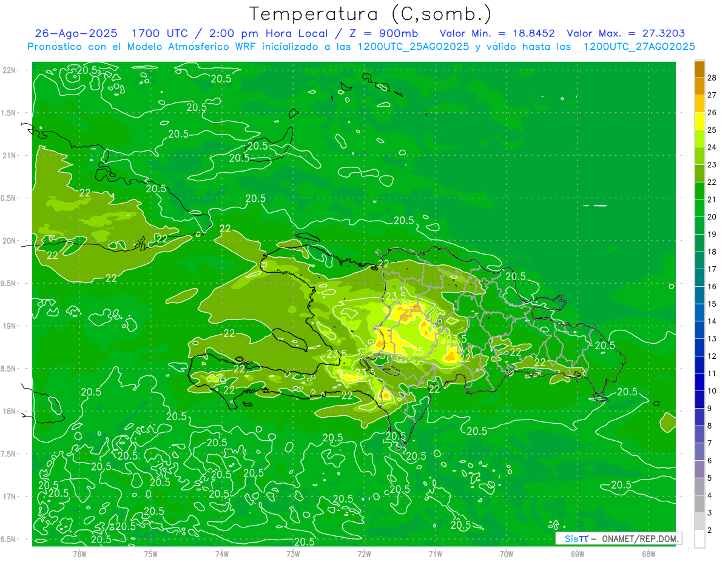Click legend value label "18"
The image size is (728, 562).
coord(712,252)
